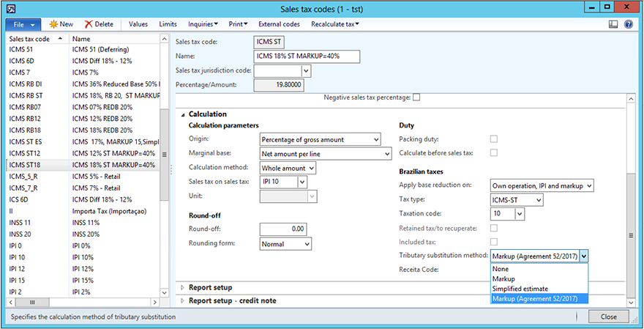644x329 pixels.
Task: Toggle the view layout icon near Help
Action: coord(613,24)
